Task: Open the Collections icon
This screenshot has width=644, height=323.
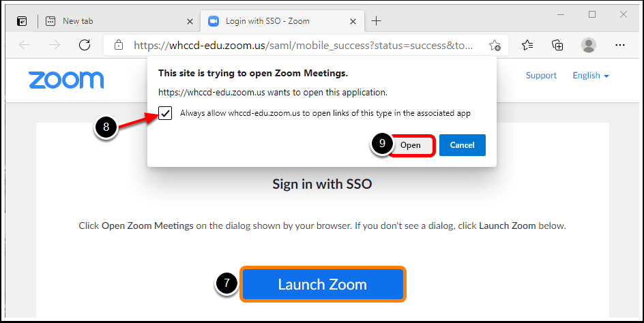Action: [x=557, y=45]
